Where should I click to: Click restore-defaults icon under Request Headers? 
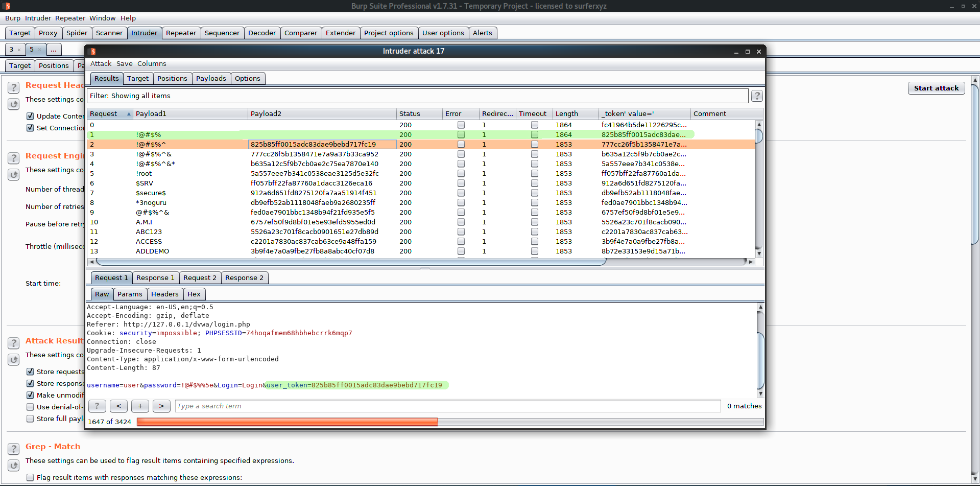[x=14, y=104]
